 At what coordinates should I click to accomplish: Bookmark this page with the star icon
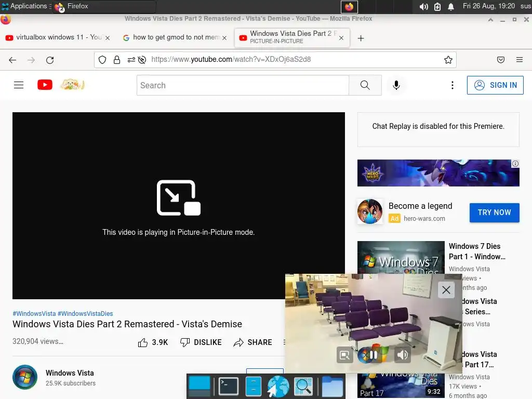pos(448,60)
